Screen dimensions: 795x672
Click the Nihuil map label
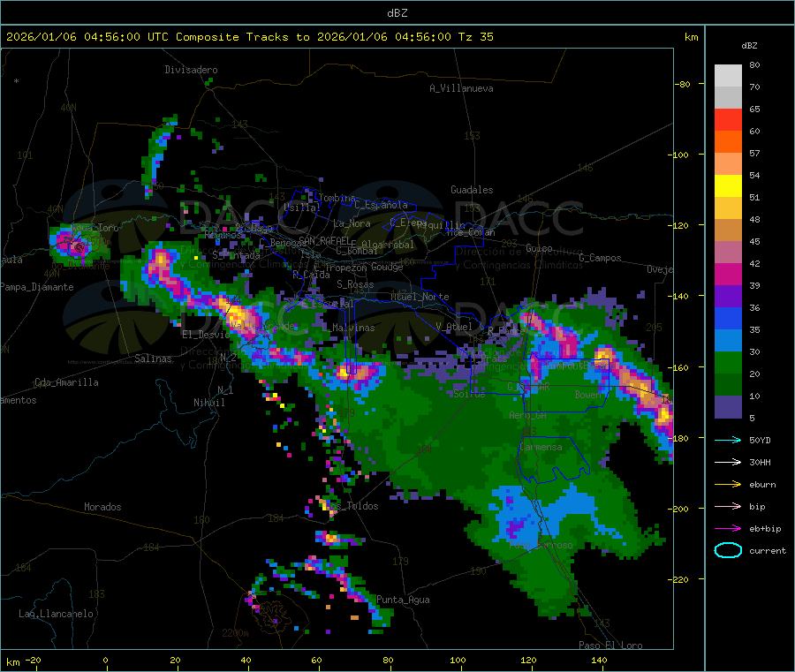[209, 403]
